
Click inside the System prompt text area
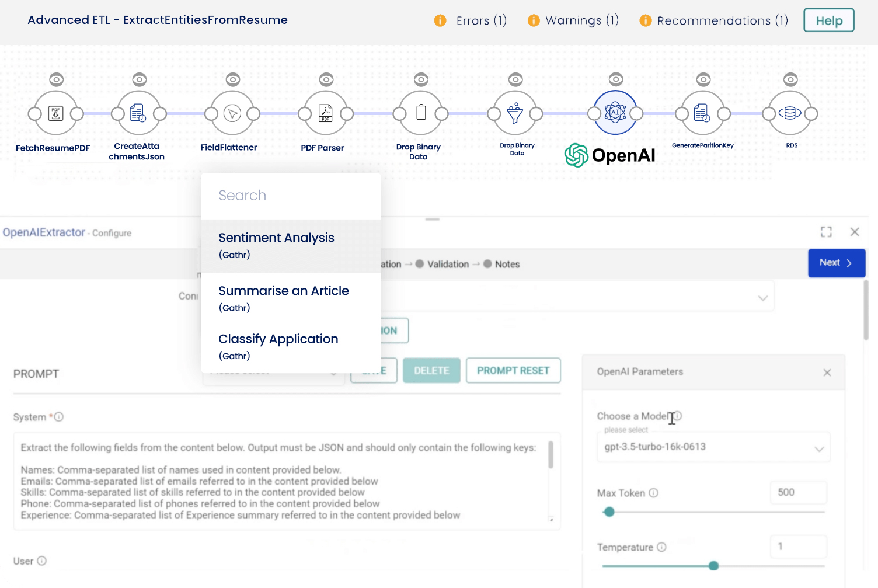point(286,481)
